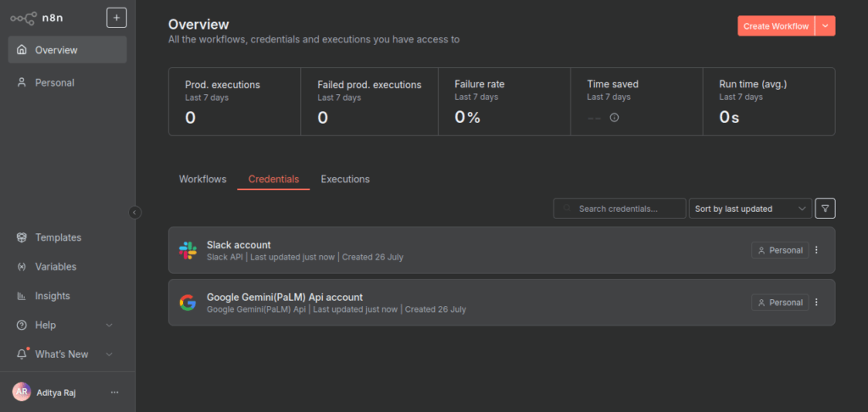The width and height of the screenshot is (868, 412).
Task: Open three-dot menu for Google Gemini credential
Action: pyautogui.click(x=816, y=303)
